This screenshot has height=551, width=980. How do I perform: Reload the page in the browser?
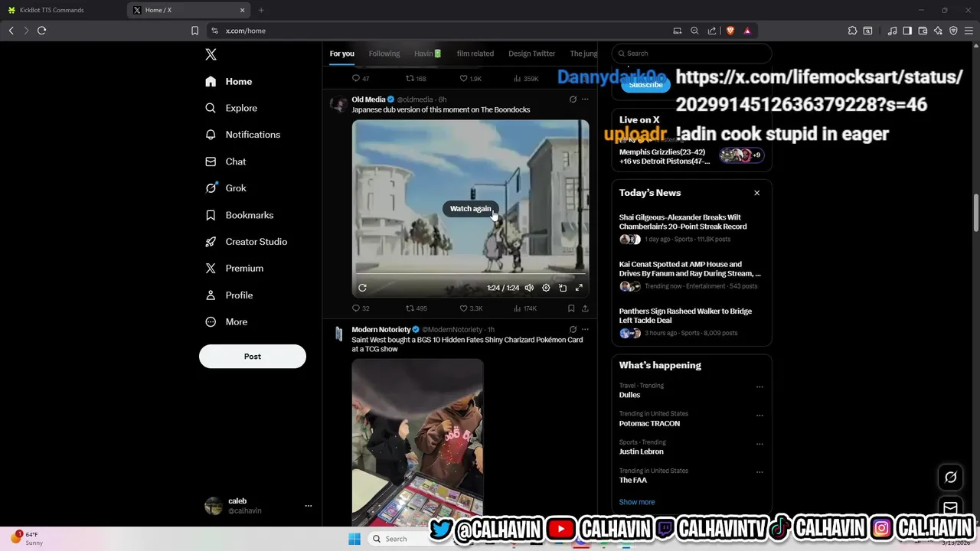41,31
